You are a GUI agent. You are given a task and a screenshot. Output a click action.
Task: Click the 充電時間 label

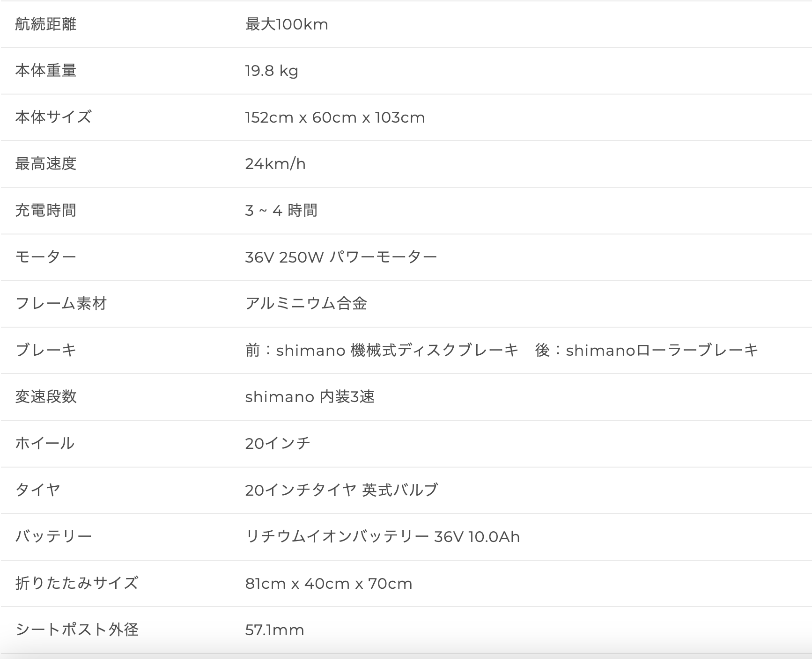coord(45,211)
